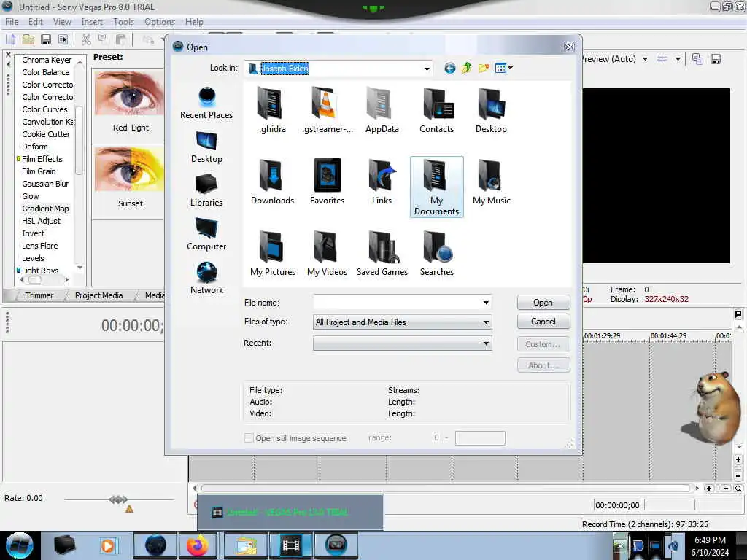Click the Properties toolbar icon next to Save
This screenshot has width=747, height=560.
(63, 39)
